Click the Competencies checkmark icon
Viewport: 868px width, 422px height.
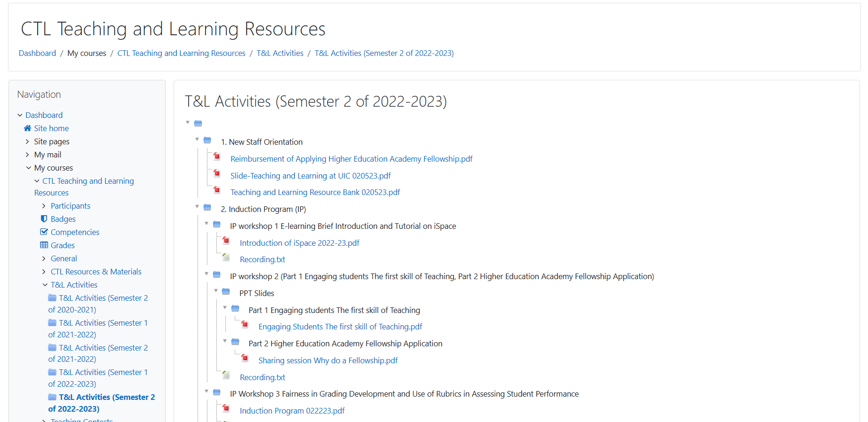tap(44, 232)
